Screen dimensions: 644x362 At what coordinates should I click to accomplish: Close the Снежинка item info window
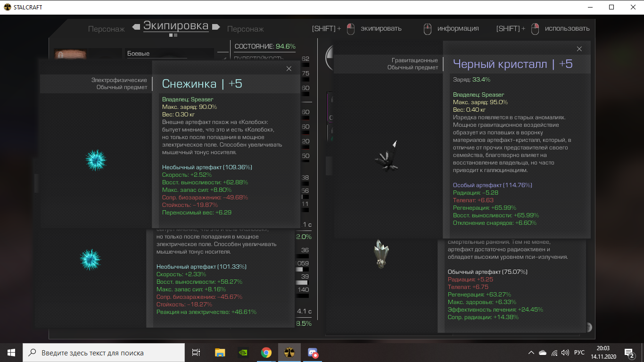(x=289, y=69)
